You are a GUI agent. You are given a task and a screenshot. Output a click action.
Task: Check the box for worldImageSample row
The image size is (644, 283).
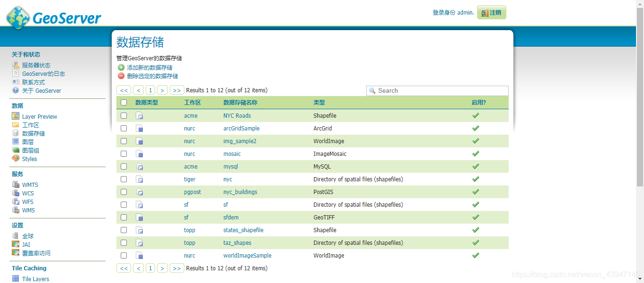point(124,255)
